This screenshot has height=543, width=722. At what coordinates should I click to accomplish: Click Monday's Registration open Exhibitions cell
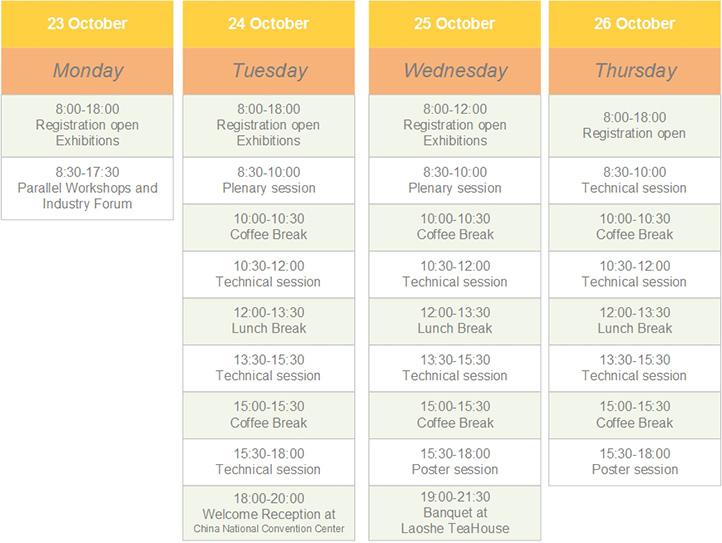87,125
